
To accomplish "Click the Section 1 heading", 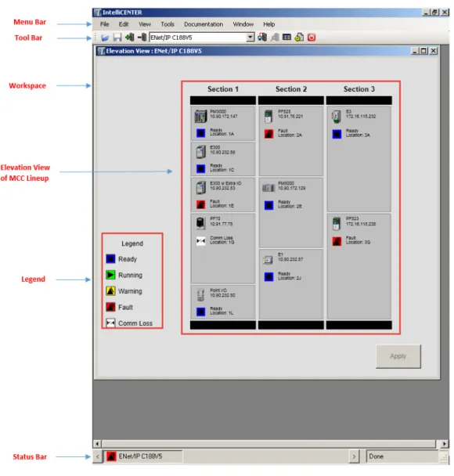I will click(223, 89).
